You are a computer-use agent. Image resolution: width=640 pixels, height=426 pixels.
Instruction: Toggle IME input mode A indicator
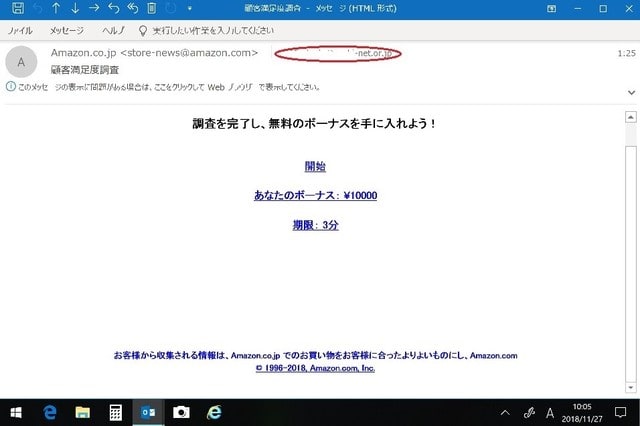(x=550, y=413)
